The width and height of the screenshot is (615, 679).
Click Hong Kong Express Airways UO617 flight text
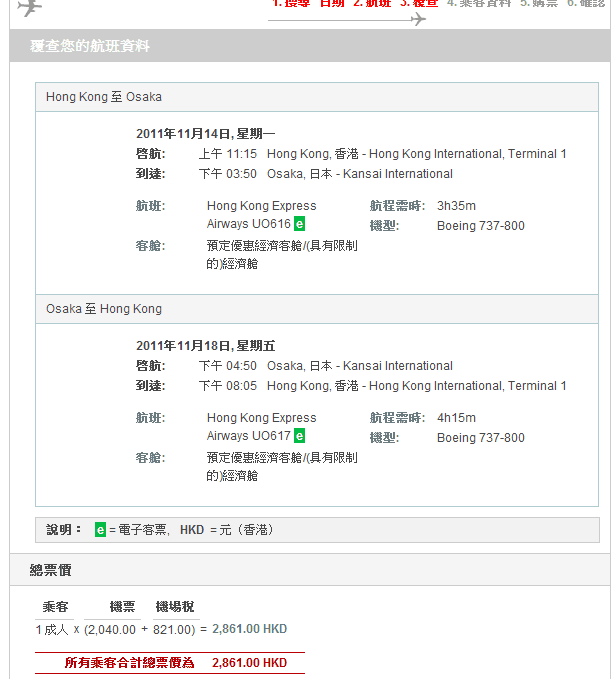[x=261, y=427]
